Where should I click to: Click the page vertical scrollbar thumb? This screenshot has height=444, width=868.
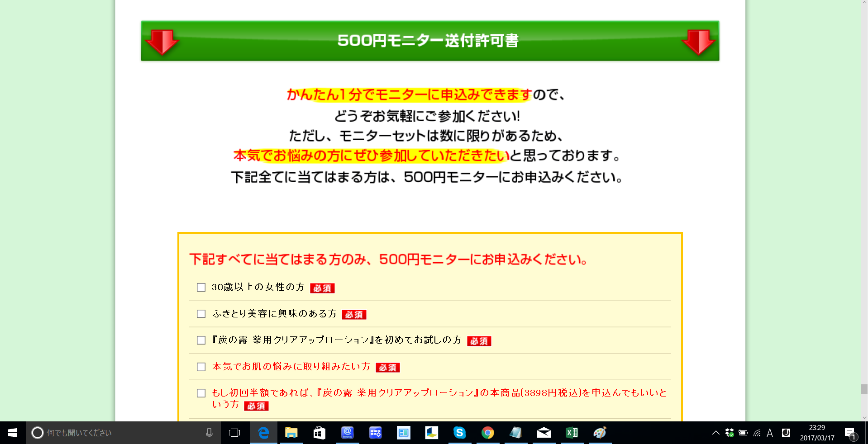pos(864,389)
